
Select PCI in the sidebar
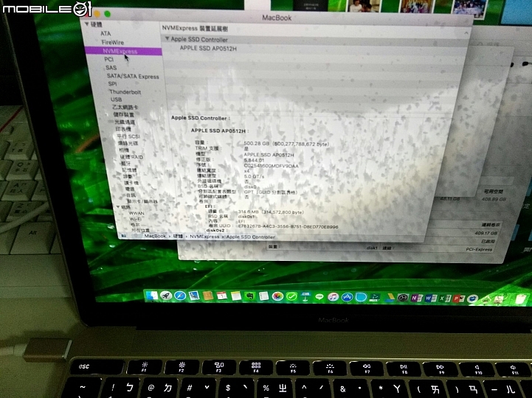click(109, 59)
